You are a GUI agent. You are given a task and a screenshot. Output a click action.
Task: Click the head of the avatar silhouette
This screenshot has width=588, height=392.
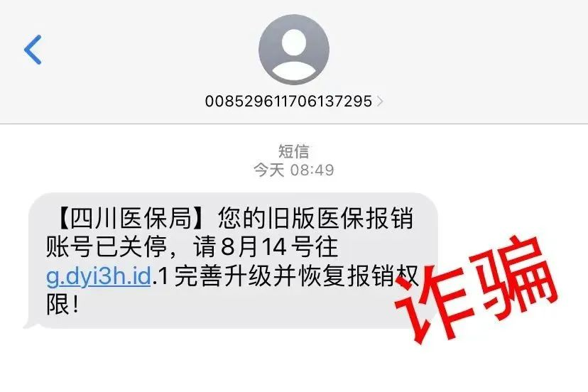click(294, 43)
